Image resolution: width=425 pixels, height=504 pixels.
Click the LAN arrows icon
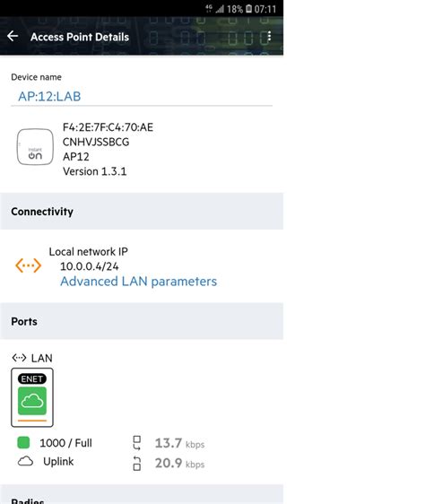(x=19, y=358)
